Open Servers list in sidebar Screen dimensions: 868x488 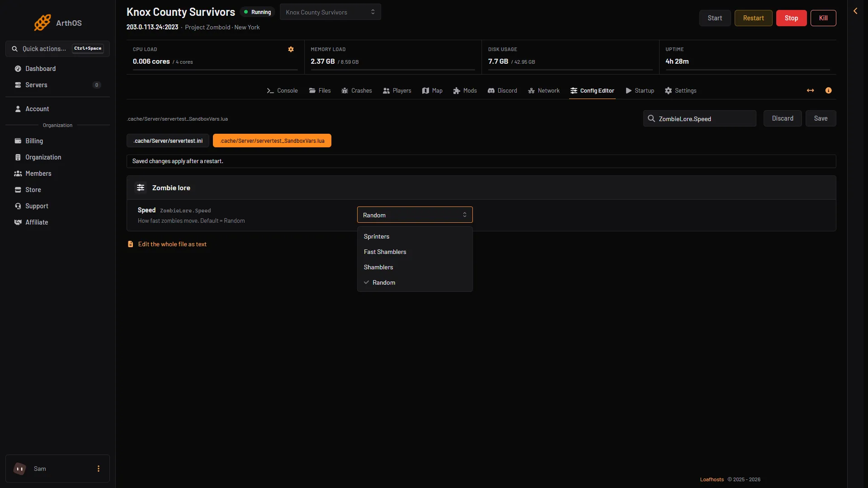coord(57,85)
